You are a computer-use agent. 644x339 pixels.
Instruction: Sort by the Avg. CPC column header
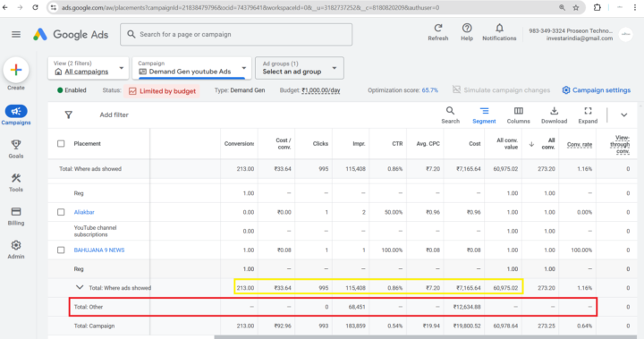[x=428, y=144]
